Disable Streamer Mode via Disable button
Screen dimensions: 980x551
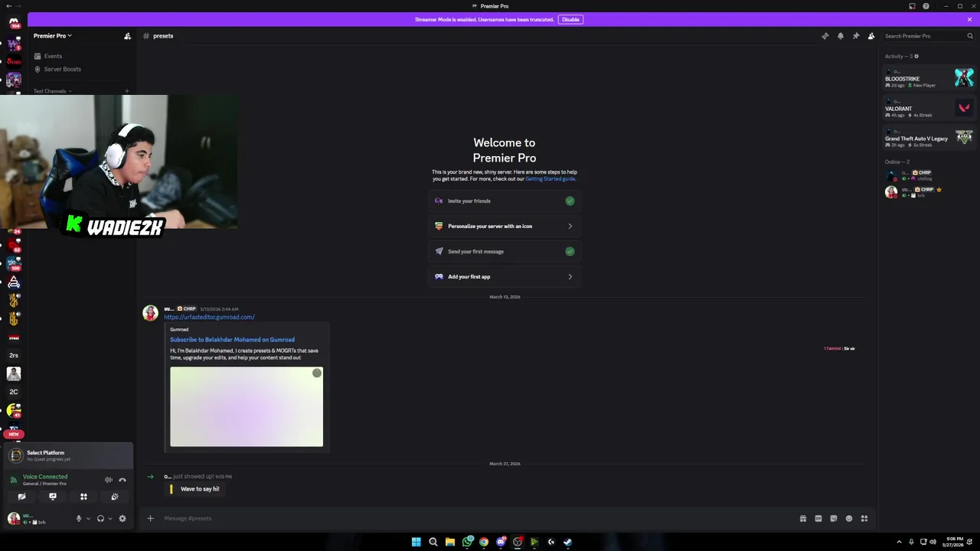570,19
